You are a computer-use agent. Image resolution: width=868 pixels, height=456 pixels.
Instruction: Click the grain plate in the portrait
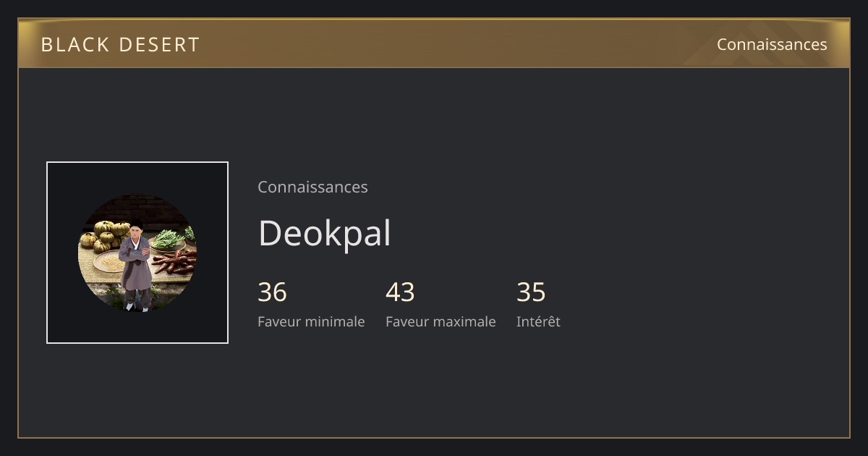[109, 262]
